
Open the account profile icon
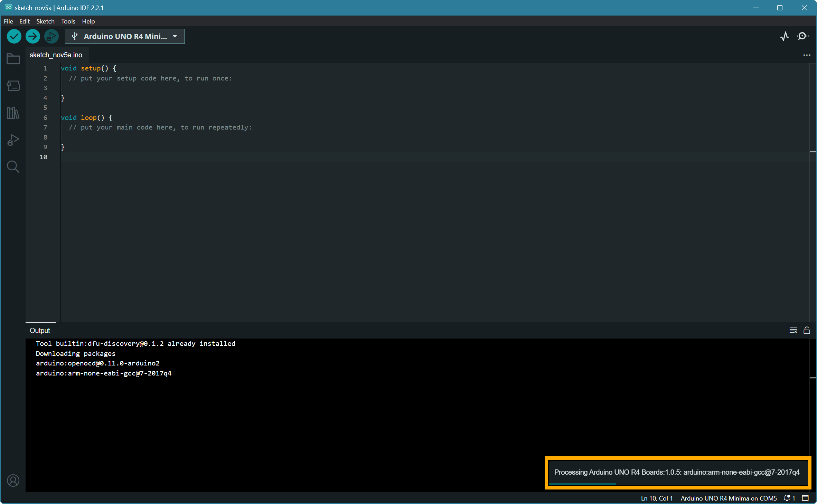13,481
